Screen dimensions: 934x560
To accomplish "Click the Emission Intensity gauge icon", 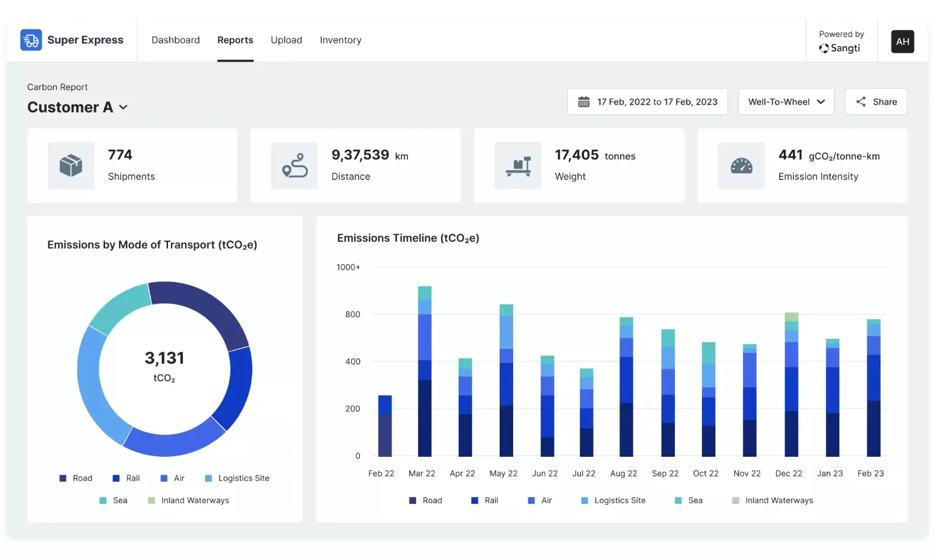I will pos(742,165).
